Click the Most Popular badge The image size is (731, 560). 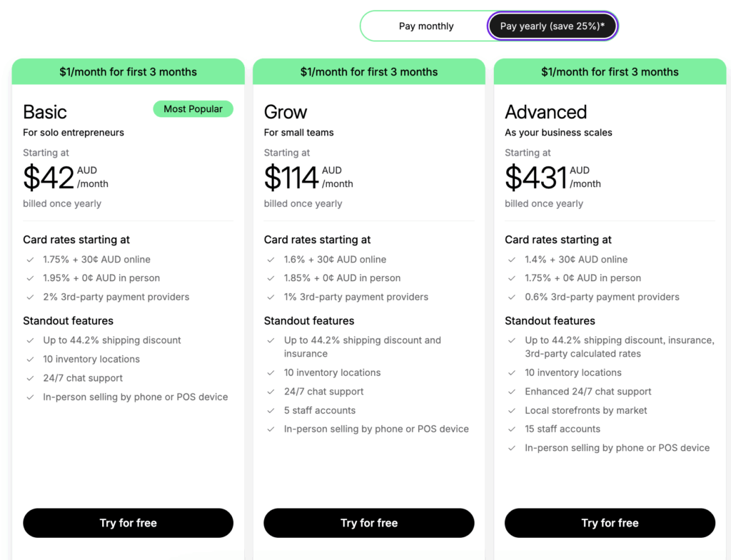193,109
